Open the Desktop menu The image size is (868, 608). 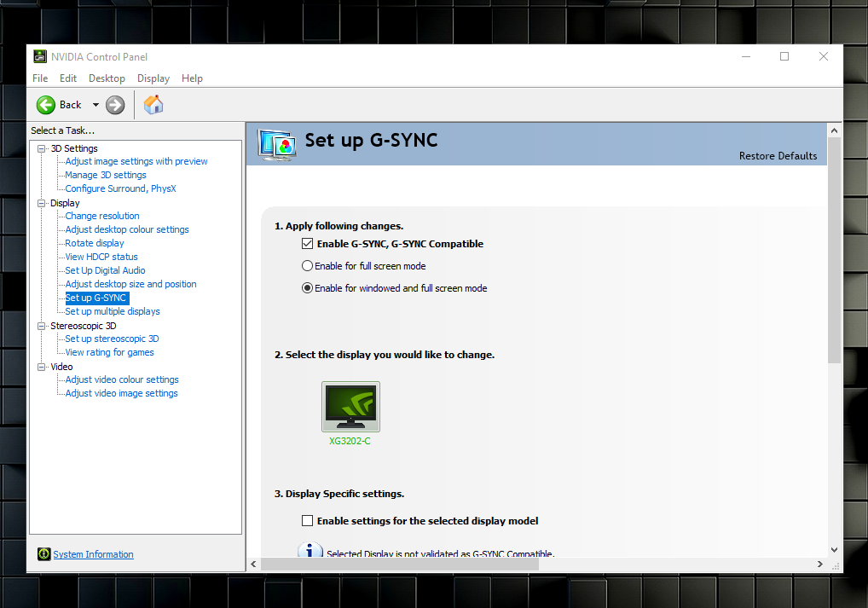(107, 78)
